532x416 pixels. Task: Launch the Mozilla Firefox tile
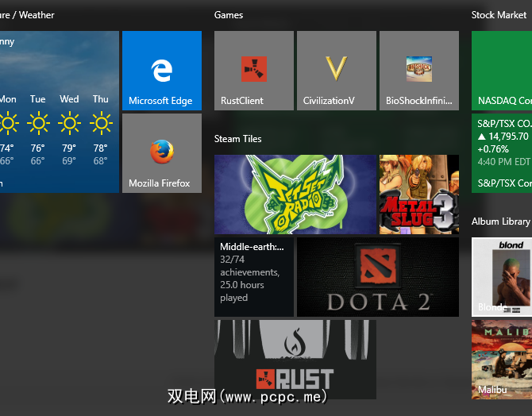(162, 153)
